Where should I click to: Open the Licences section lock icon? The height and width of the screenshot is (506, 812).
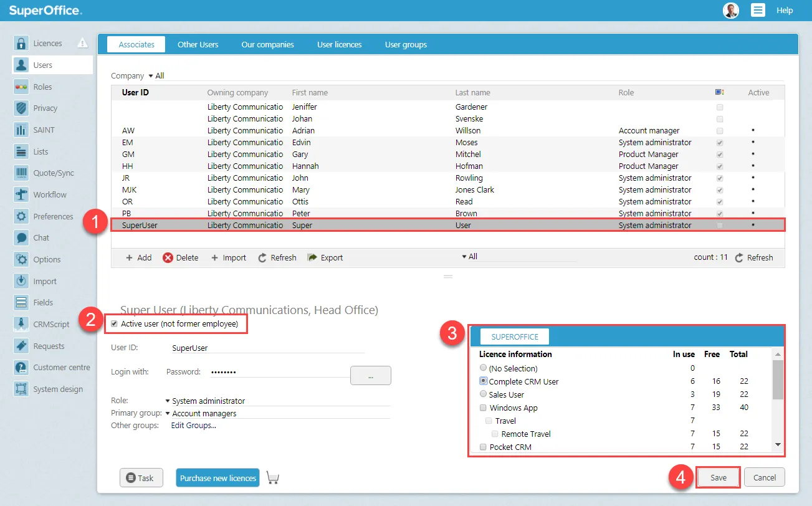22,44
